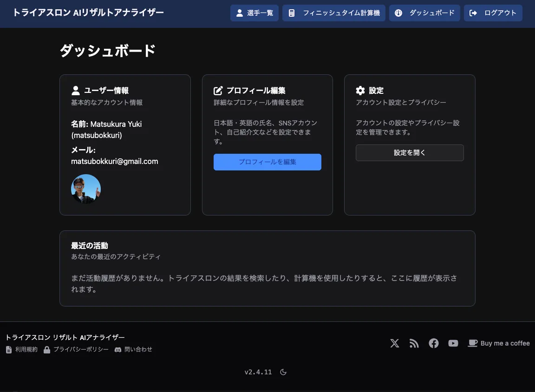Click the user profile avatar photo
535x392 pixels.
pos(86,189)
